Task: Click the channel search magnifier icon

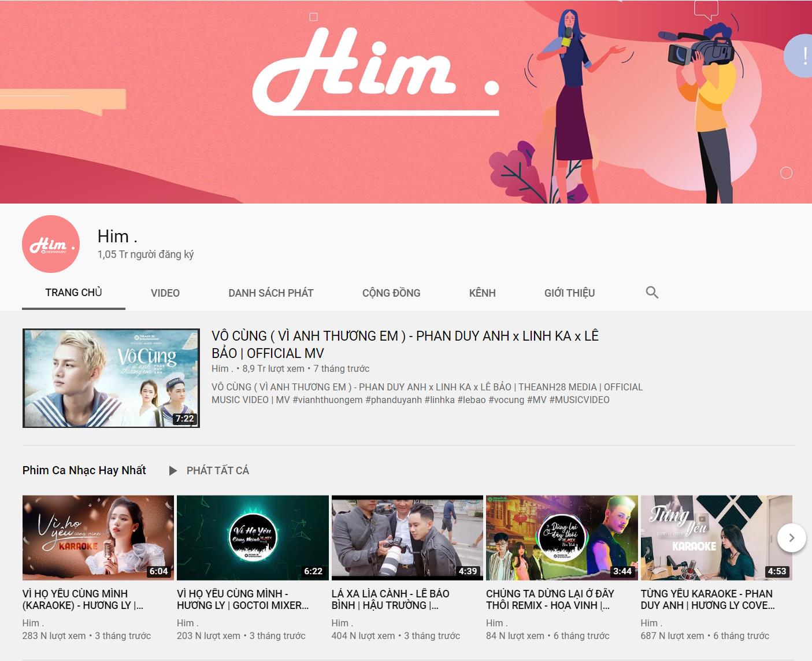Action: click(652, 293)
